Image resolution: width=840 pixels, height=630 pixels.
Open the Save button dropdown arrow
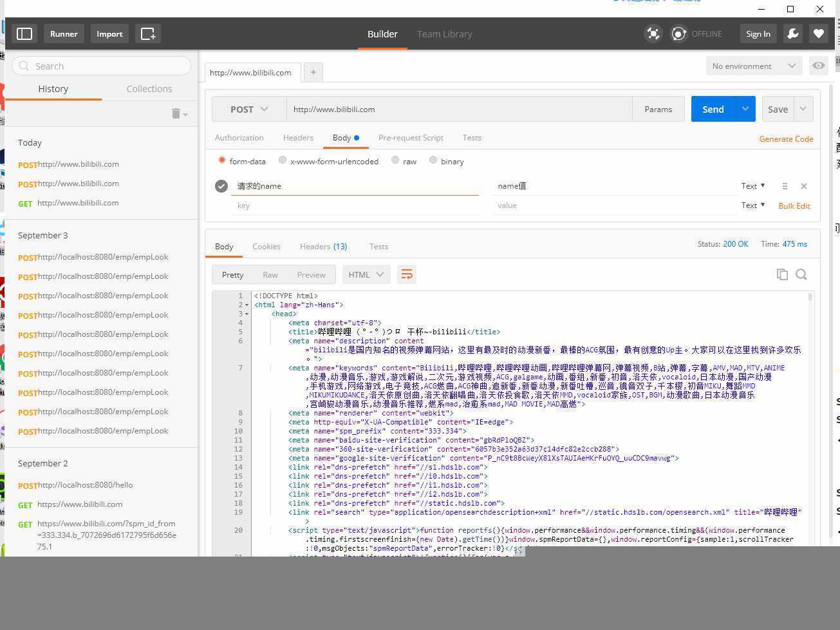click(x=803, y=109)
